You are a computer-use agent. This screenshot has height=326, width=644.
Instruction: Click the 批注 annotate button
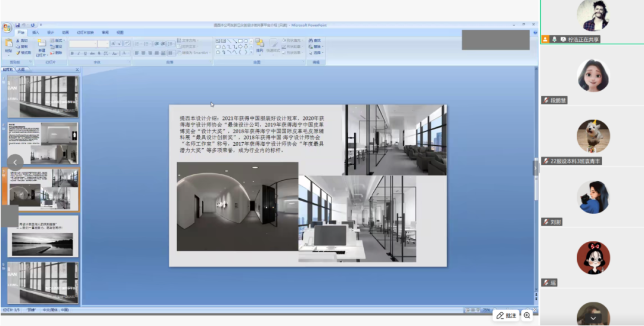pyautogui.click(x=506, y=315)
